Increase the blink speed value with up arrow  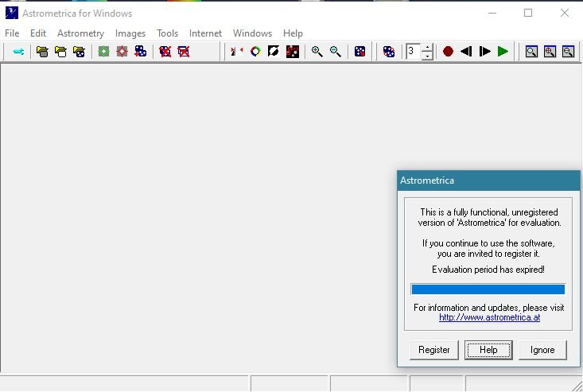coord(428,48)
